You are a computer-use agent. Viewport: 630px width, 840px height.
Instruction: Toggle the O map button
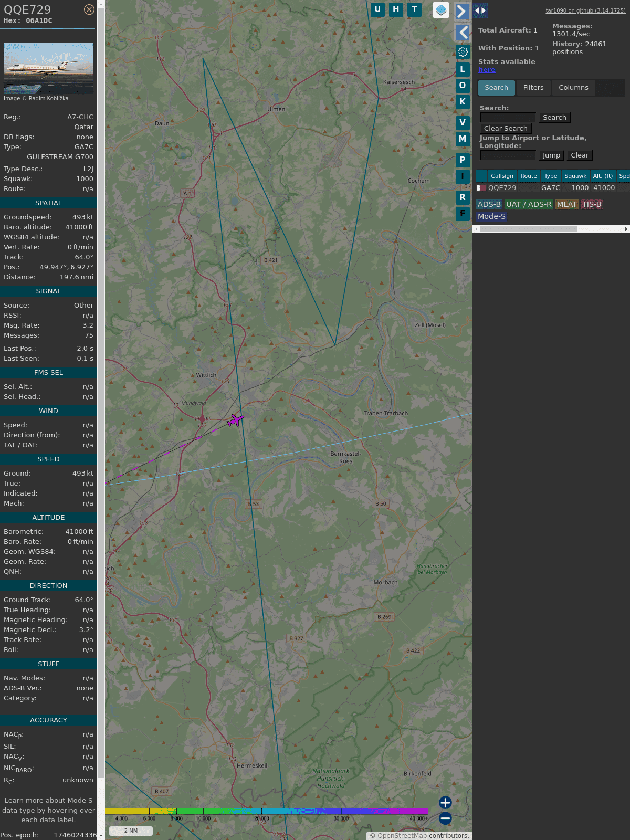[463, 86]
